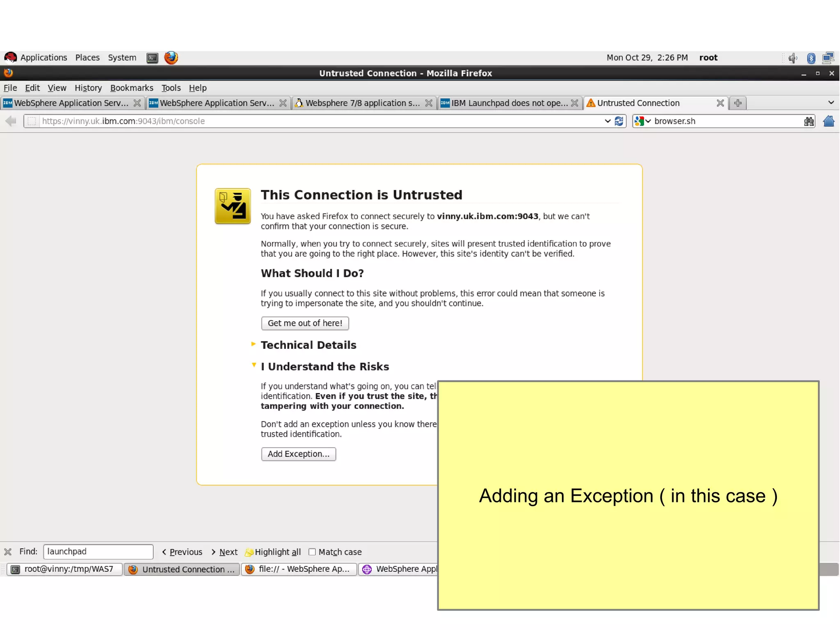This screenshot has width=840, height=630.
Task: Click the page identity icon in URL bar
Action: [x=32, y=121]
